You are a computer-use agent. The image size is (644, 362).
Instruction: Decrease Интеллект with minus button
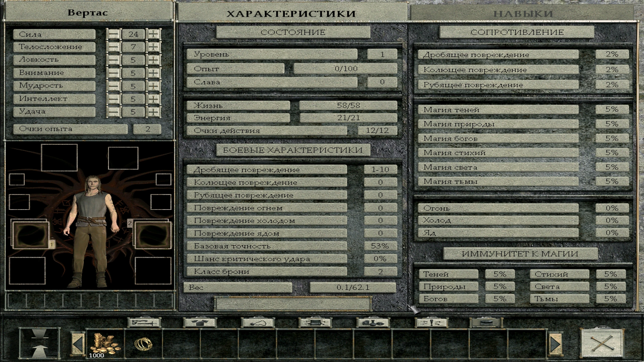(x=113, y=99)
